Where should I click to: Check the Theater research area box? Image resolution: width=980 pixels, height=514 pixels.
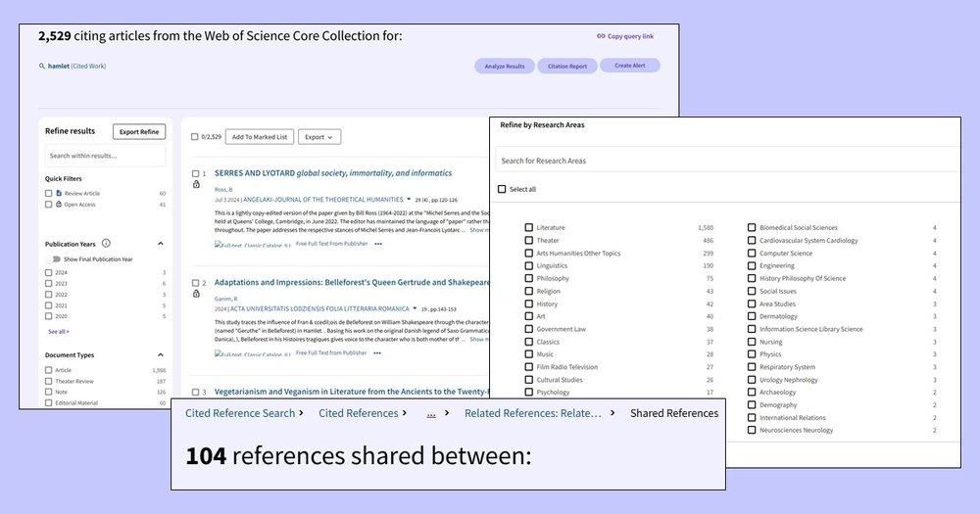tap(529, 241)
